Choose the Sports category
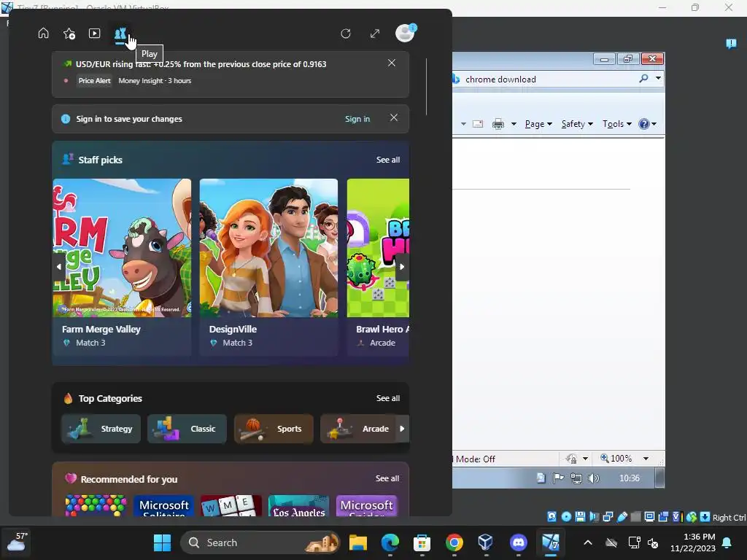The image size is (747, 560). click(274, 429)
